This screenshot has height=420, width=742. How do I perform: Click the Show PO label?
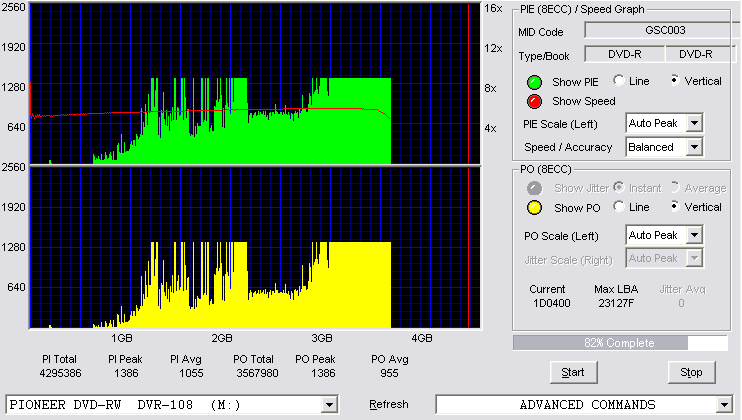(577, 208)
